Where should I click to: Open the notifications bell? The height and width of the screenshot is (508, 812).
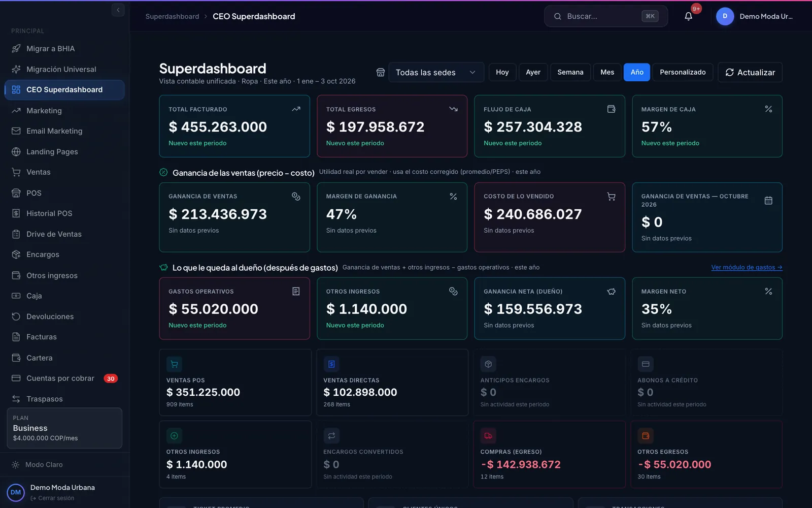click(x=688, y=16)
